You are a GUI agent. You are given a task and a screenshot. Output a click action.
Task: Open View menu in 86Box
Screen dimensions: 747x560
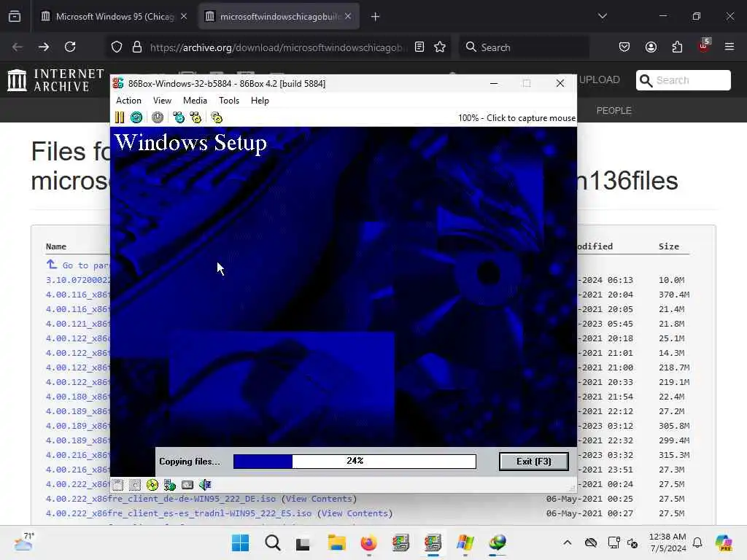click(162, 101)
